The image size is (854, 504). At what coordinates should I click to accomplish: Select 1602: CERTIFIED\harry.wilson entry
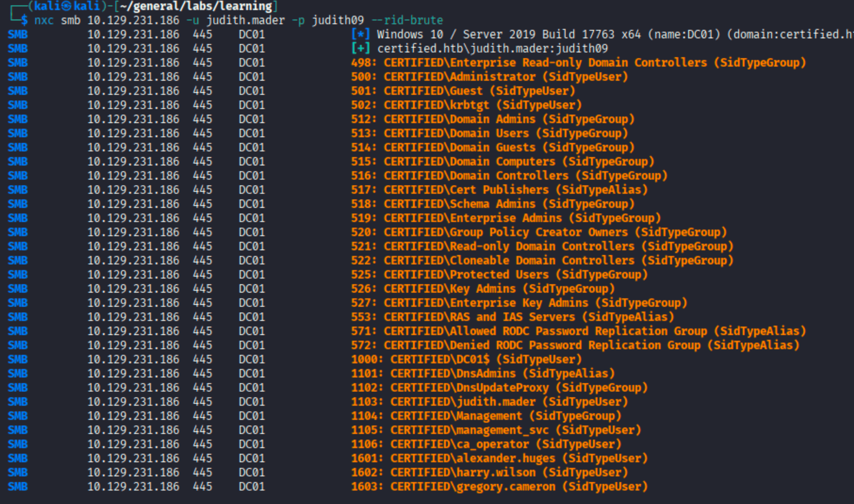490,473
